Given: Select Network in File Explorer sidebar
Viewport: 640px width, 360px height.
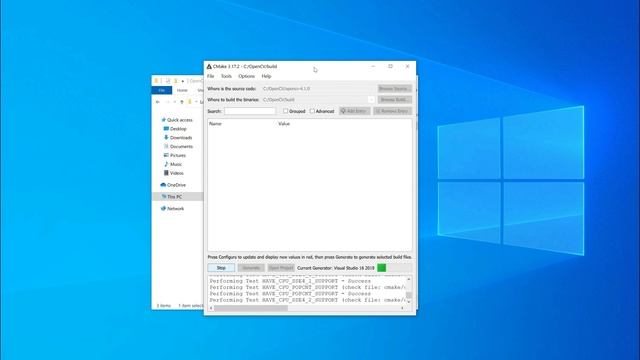Looking at the screenshot, I should (176, 209).
